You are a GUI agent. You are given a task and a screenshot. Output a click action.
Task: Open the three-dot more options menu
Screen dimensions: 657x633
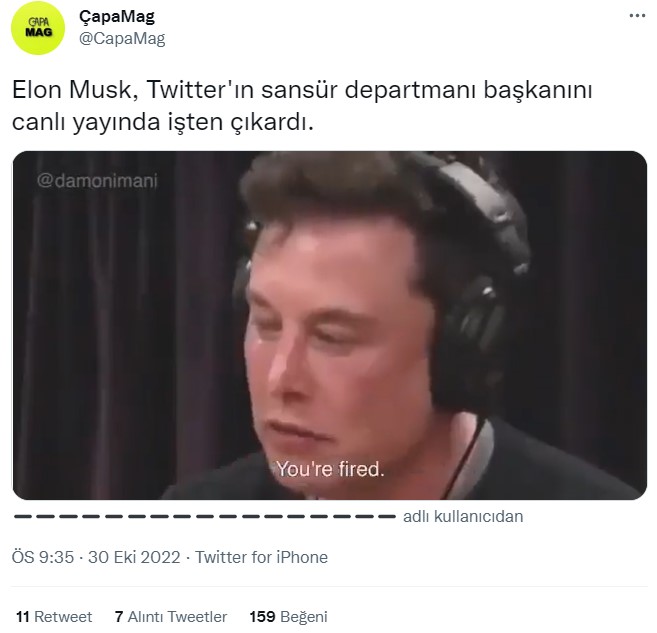point(637,16)
